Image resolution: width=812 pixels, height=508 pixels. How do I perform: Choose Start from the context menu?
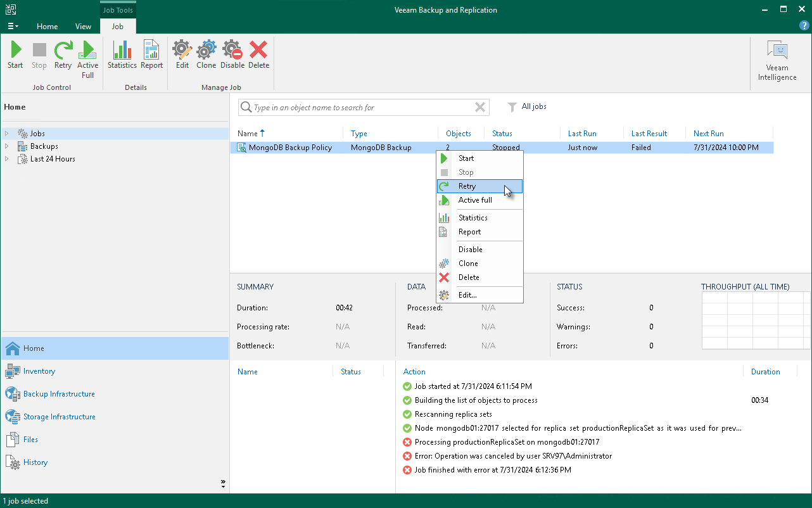[479, 158]
